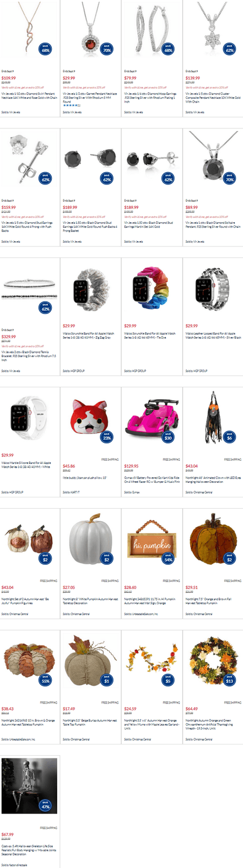Click the Save 70% badge on garnet pendant
The image size is (243, 868).
(107, 49)
